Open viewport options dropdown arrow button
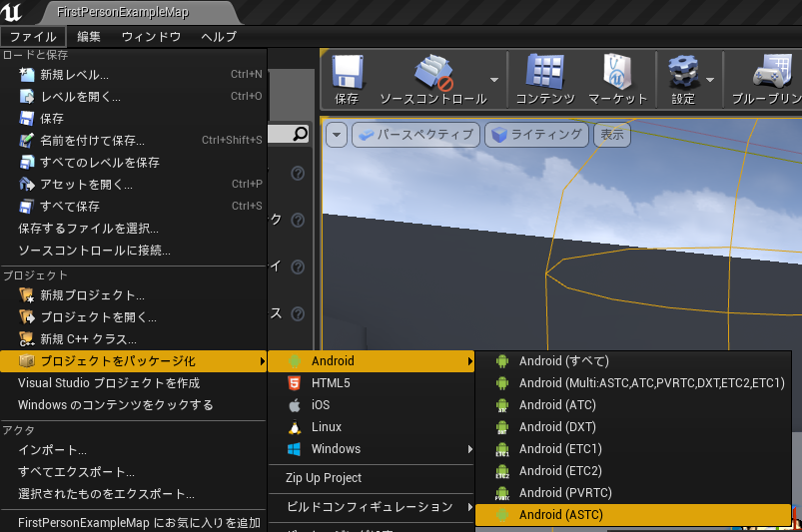Viewport: 802px width, 532px height. (337, 135)
